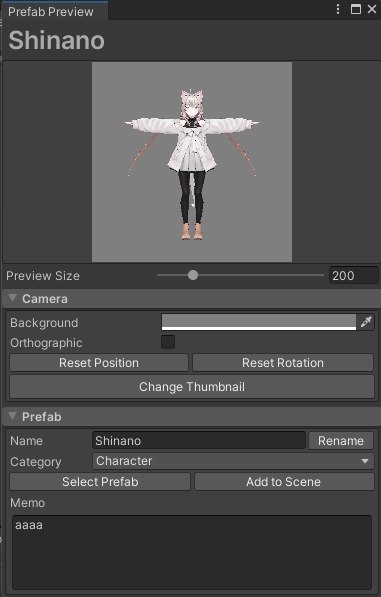Click the Memo text area with aaaa

tap(192, 552)
